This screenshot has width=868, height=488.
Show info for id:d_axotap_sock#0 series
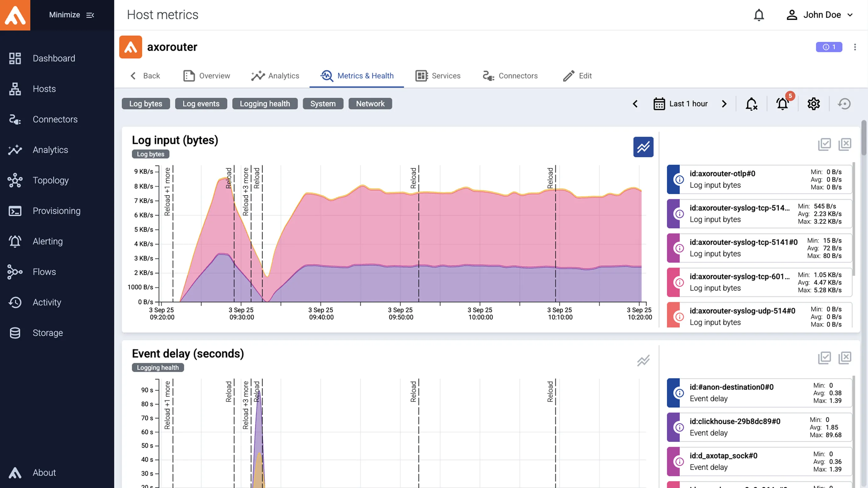pos(680,462)
